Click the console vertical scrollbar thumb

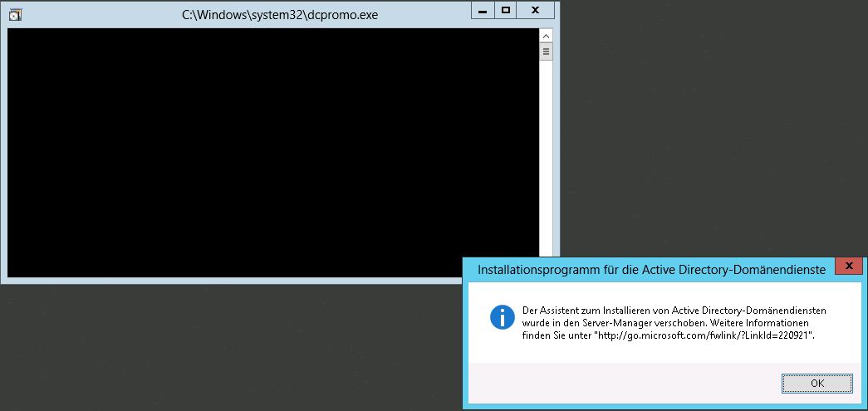click(x=546, y=51)
